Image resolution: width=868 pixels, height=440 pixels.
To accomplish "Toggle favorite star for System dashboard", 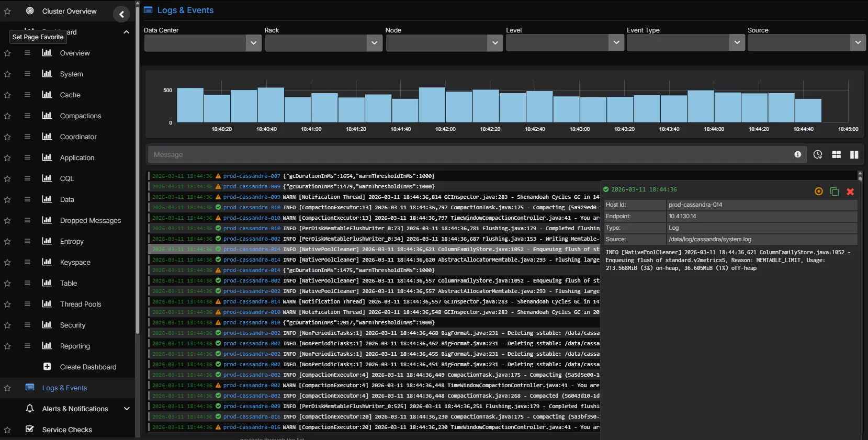I will tap(7, 74).
